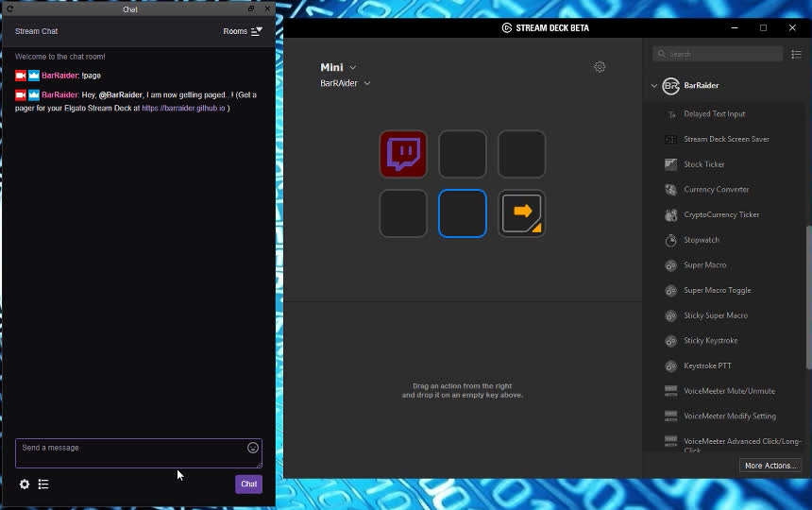The image size is (812, 510).
Task: Click the Delayed Text Input icon
Action: (671, 114)
